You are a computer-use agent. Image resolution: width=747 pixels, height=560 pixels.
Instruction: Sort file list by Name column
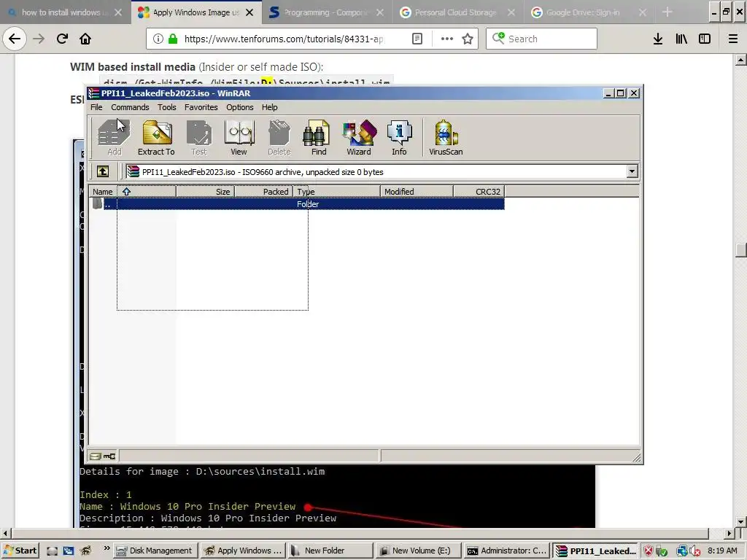click(133, 192)
